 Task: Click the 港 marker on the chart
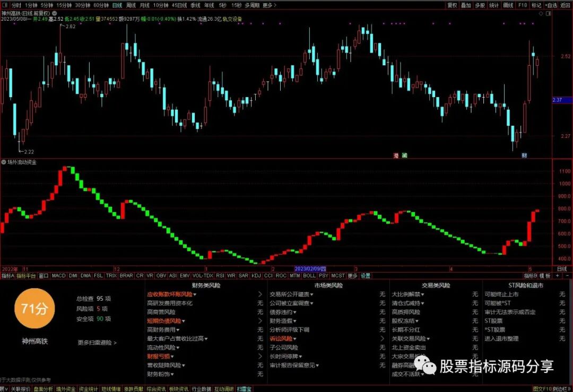coord(396,155)
